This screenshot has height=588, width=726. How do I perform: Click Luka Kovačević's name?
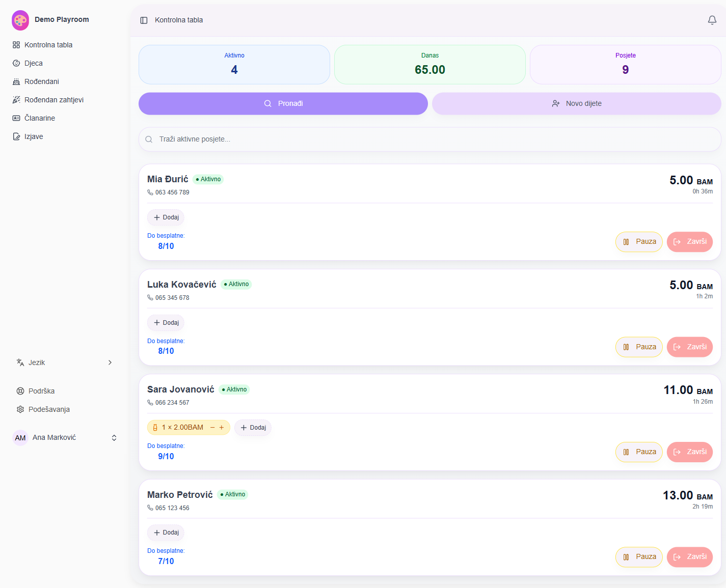pos(182,285)
